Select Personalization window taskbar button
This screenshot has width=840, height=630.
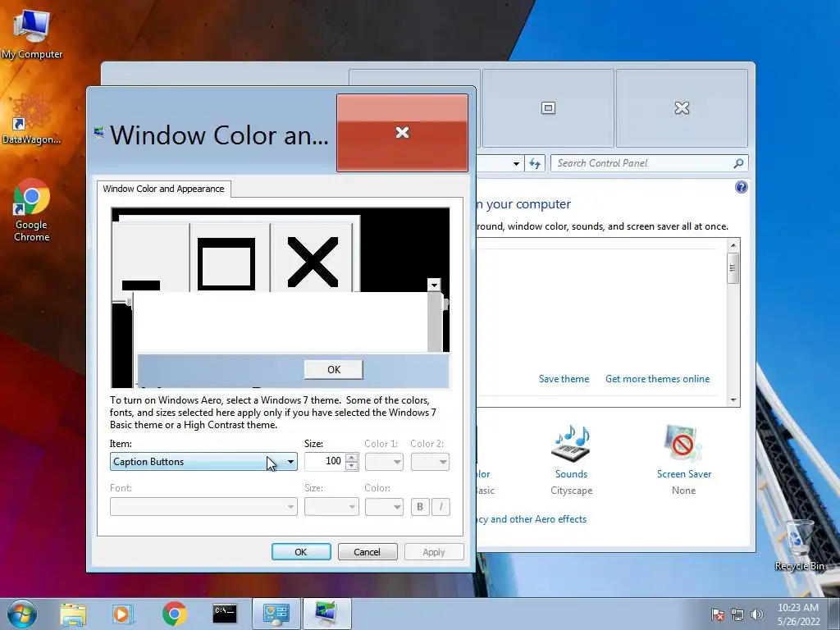(327, 614)
